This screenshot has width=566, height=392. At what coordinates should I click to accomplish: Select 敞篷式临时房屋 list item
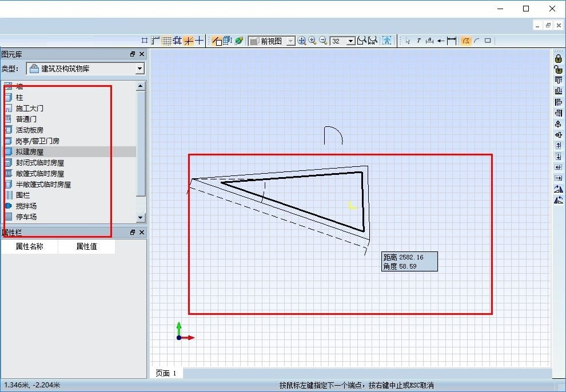[x=69, y=174]
